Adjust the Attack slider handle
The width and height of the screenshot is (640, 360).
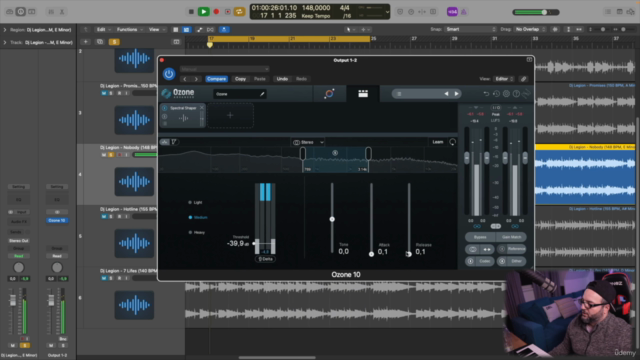pyautogui.click(x=371, y=254)
